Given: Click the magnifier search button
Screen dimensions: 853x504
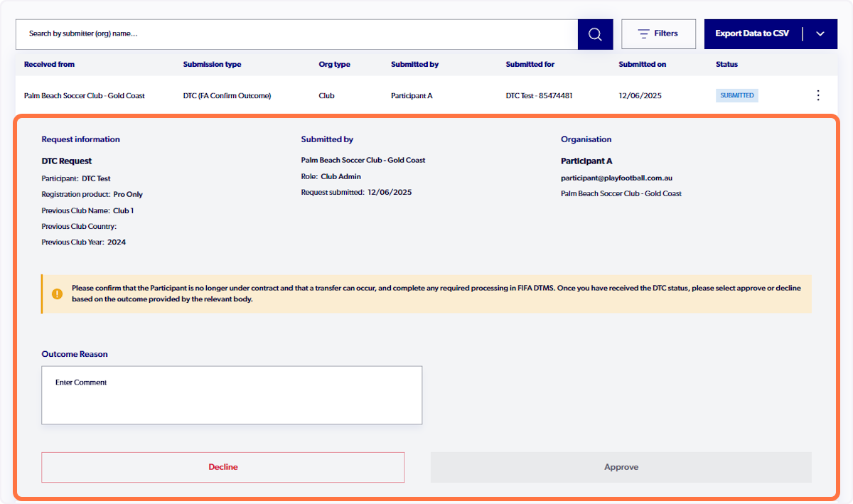Looking at the screenshot, I should click(595, 34).
